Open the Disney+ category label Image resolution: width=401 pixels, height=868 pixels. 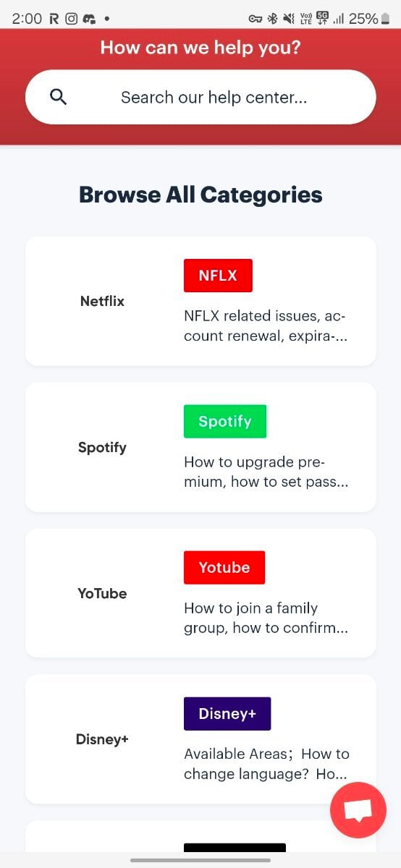coord(102,739)
